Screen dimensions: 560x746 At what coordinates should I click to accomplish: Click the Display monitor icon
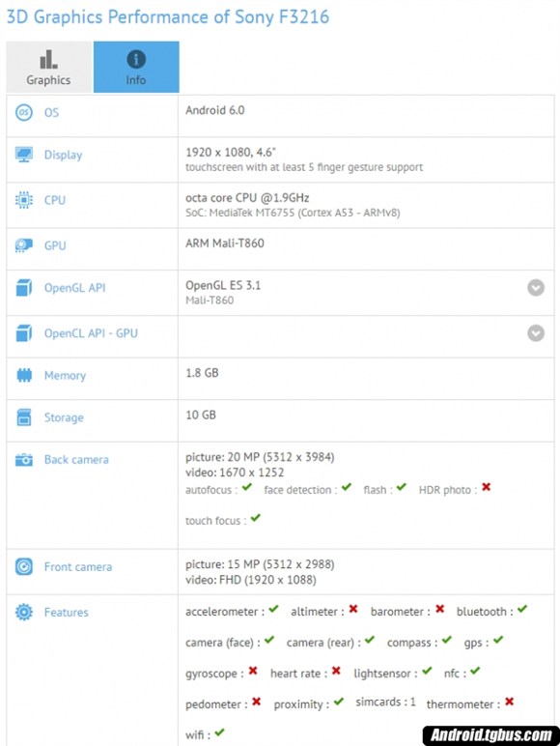click(x=24, y=155)
